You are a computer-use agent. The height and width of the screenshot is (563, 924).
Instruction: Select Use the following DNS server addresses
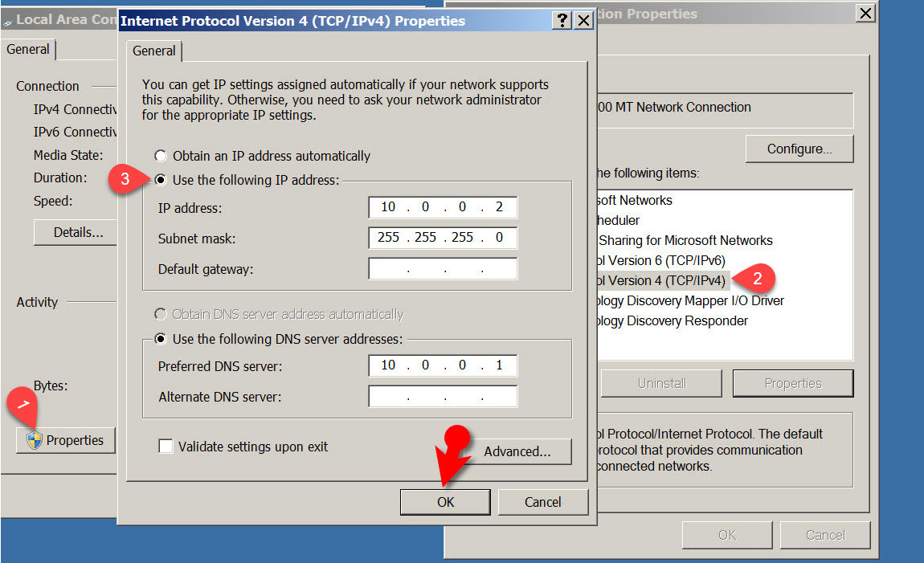(160, 339)
